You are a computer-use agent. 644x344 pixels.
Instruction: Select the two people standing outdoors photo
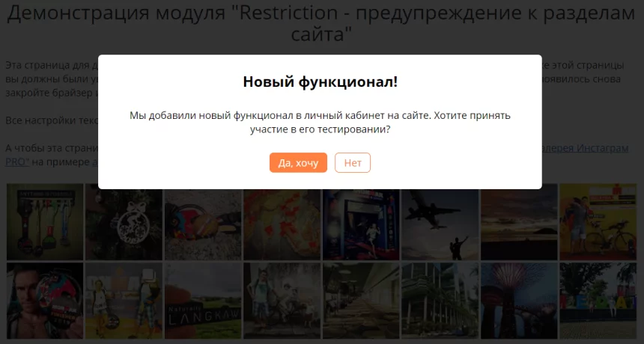point(124,299)
